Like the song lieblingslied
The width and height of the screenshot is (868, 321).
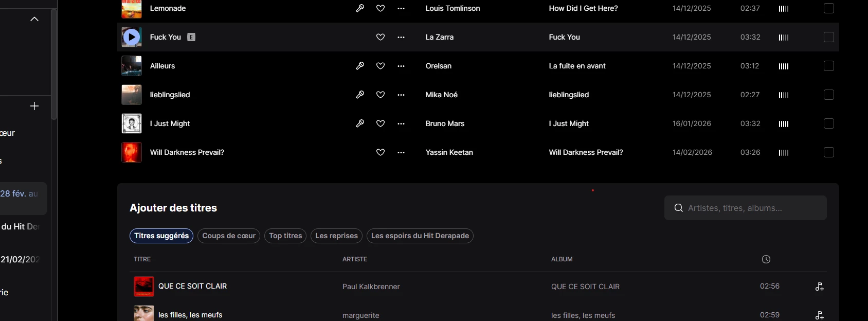click(381, 95)
